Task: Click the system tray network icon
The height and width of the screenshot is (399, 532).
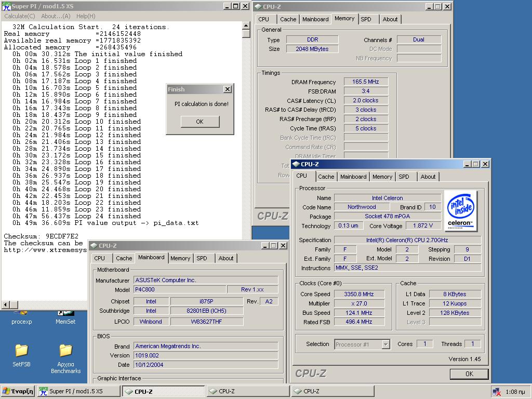Action: click(497, 392)
